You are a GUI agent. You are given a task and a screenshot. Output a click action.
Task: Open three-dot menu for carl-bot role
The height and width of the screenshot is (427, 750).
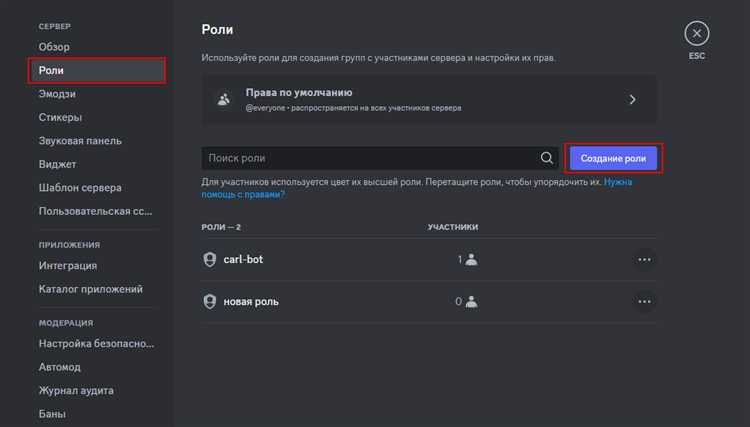pyautogui.click(x=644, y=259)
